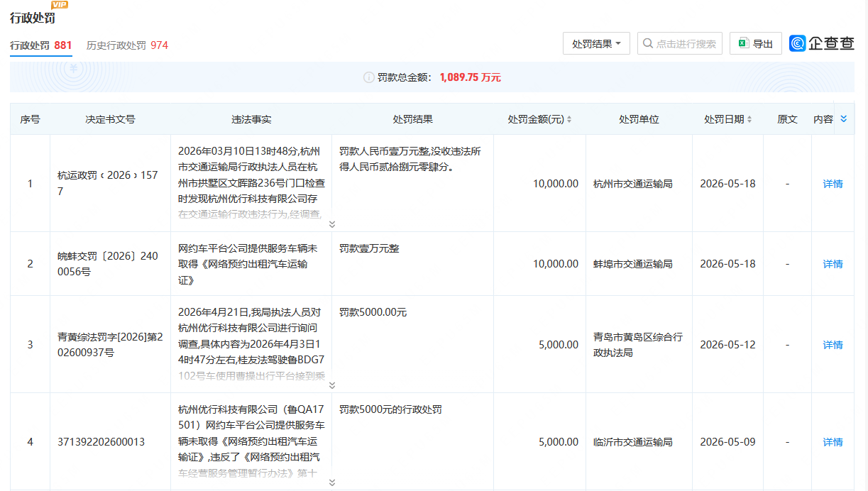The image size is (868, 491).
Task: Click the VIP badge next to 行政处罚 title
Action: click(x=60, y=5)
